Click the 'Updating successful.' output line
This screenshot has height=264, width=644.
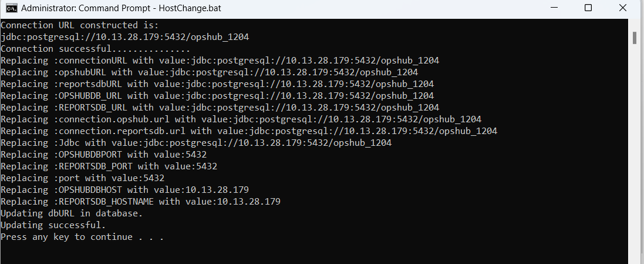pyautogui.click(x=53, y=225)
